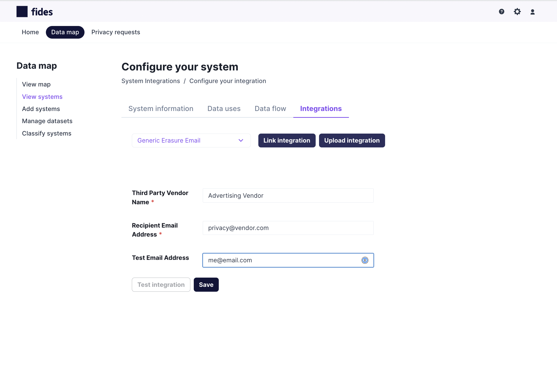The width and height of the screenshot is (557, 392).
Task: Open Classify systems in sidebar
Action: click(x=47, y=133)
